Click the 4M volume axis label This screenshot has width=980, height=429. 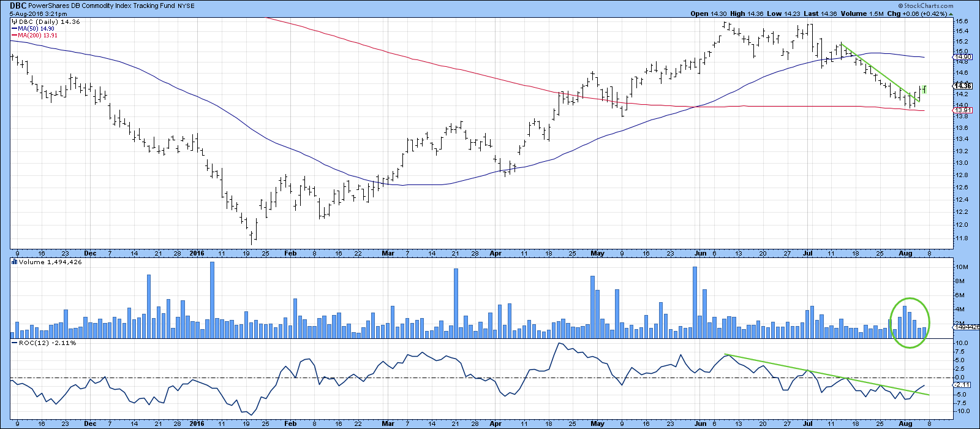click(960, 309)
